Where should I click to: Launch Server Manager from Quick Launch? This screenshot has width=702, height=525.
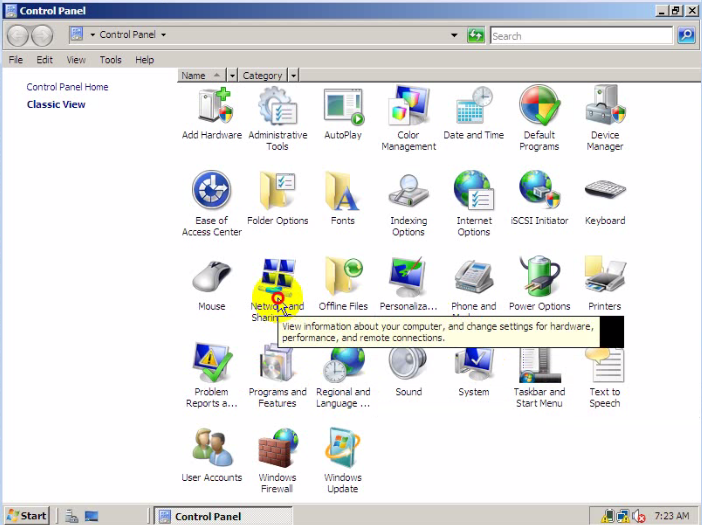coord(71,516)
